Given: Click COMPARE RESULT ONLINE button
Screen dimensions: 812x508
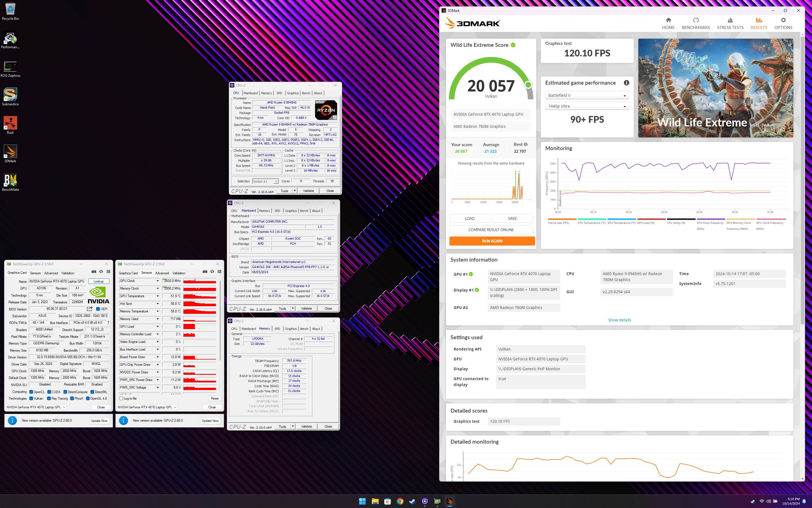Looking at the screenshot, I should (491, 230).
